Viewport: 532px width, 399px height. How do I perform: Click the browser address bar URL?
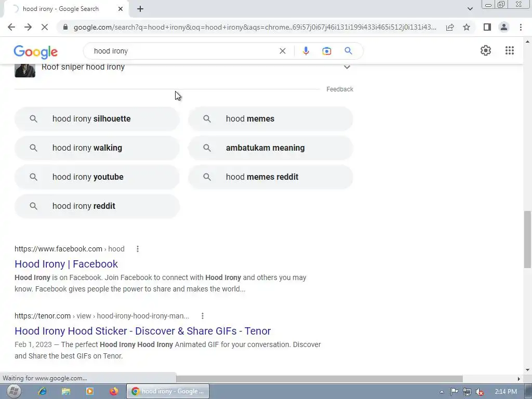click(x=255, y=27)
